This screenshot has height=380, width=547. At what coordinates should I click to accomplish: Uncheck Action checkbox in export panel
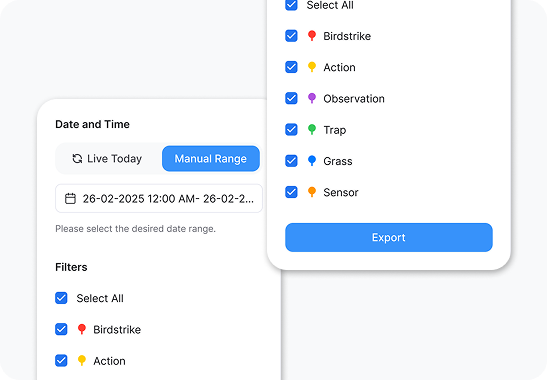(291, 67)
